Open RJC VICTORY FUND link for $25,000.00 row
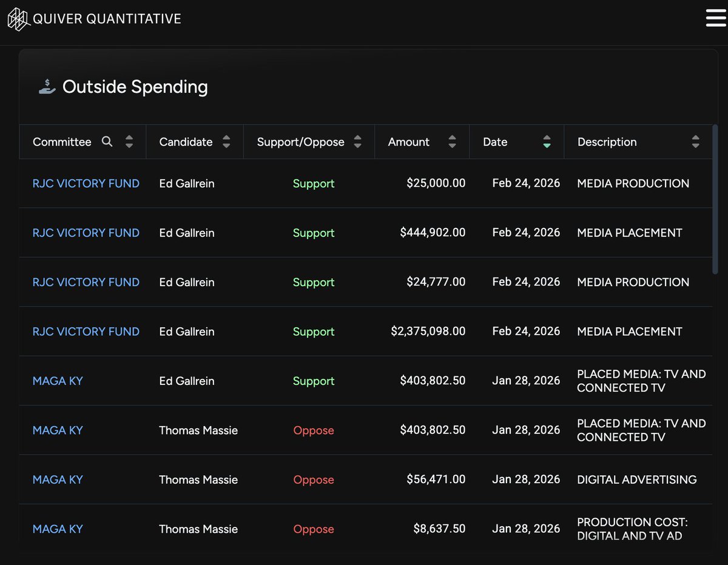 click(x=86, y=183)
